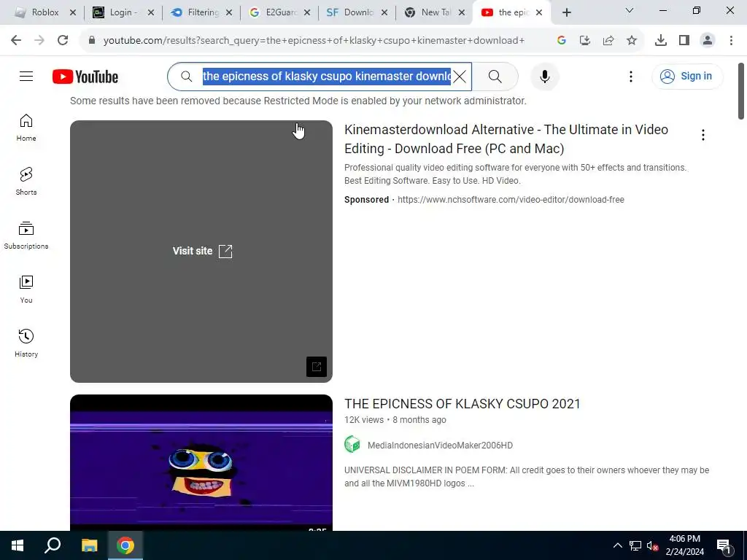Bookmark this page with star
Viewport: 747px width, 560px height.
[632, 41]
